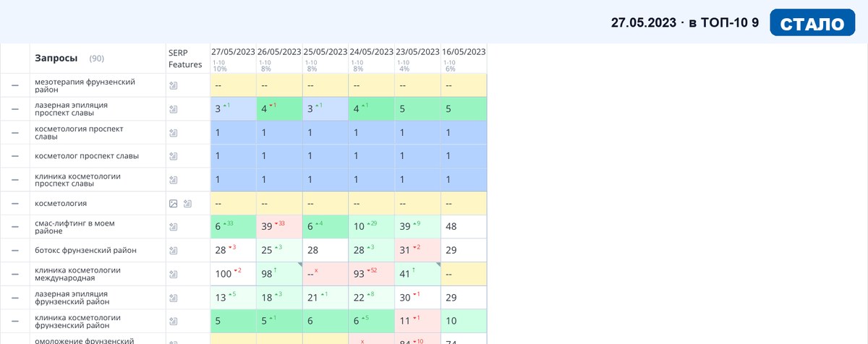868x344 pixels.
Task: Click dash icon for клиника косметологии фрунзенский район
Action: point(14,321)
